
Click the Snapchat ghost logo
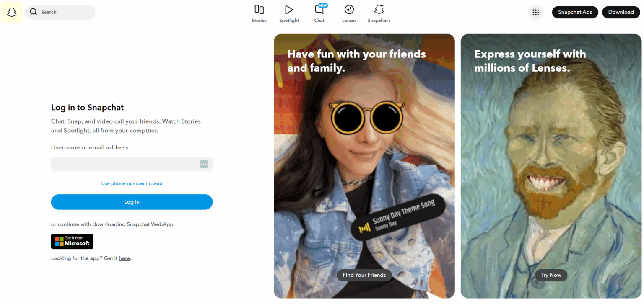click(x=12, y=12)
